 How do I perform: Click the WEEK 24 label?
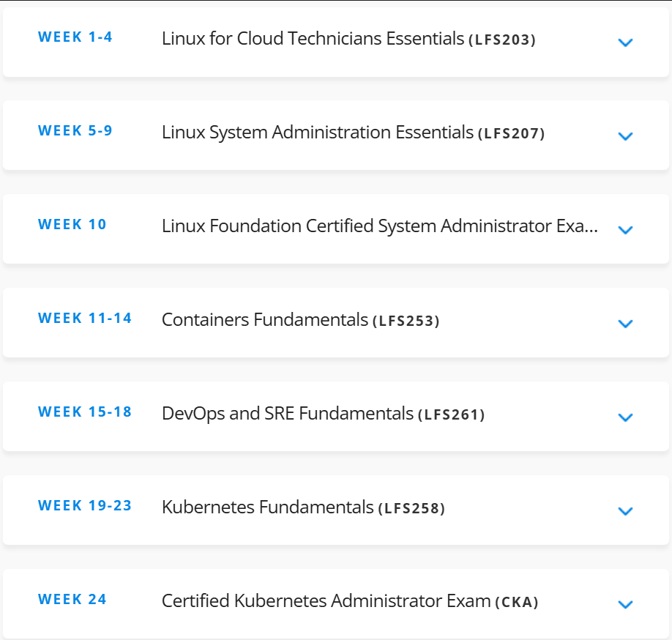[72, 599]
